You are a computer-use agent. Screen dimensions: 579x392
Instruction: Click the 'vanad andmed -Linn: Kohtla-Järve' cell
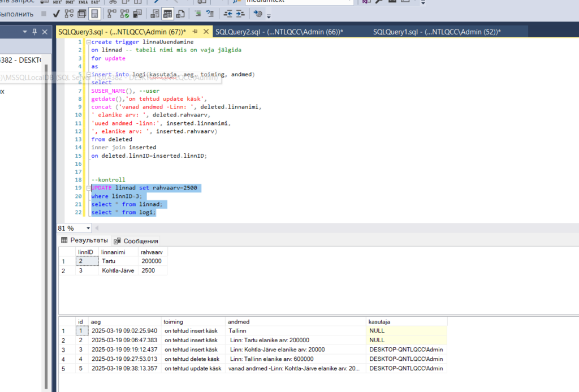[x=296, y=368]
